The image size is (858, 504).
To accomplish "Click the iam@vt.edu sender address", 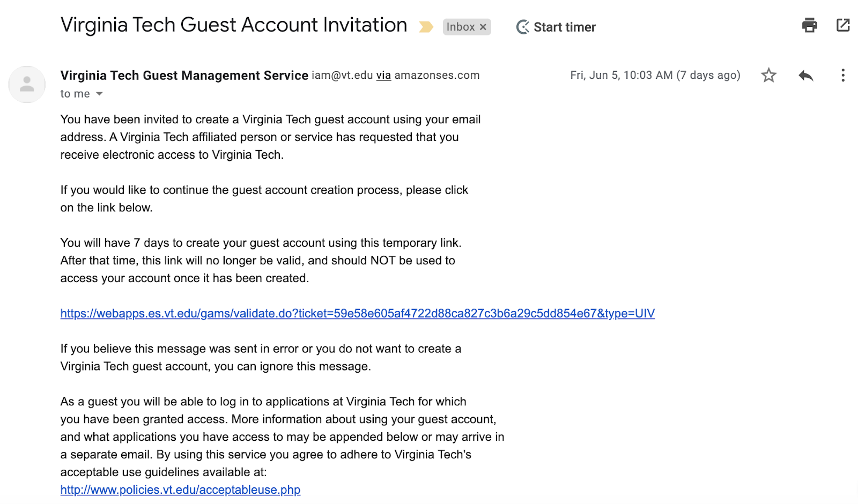I will click(342, 76).
